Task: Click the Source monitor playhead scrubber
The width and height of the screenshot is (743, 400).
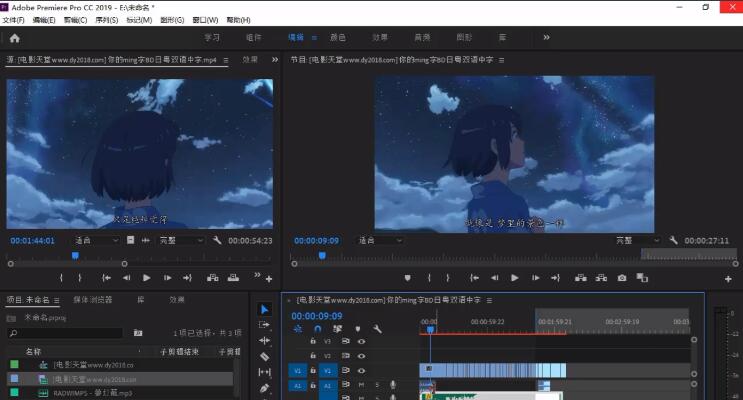Action: coord(76,255)
